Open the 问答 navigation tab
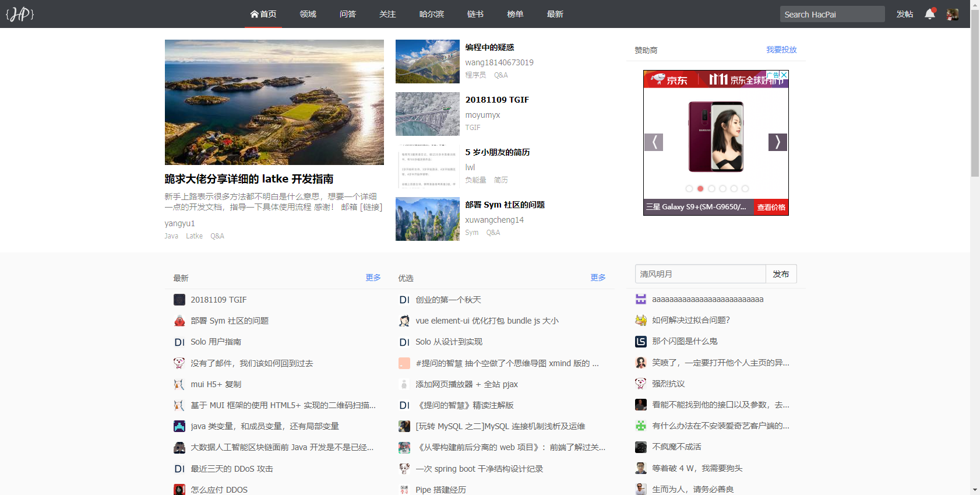The height and width of the screenshot is (495, 980). (348, 14)
